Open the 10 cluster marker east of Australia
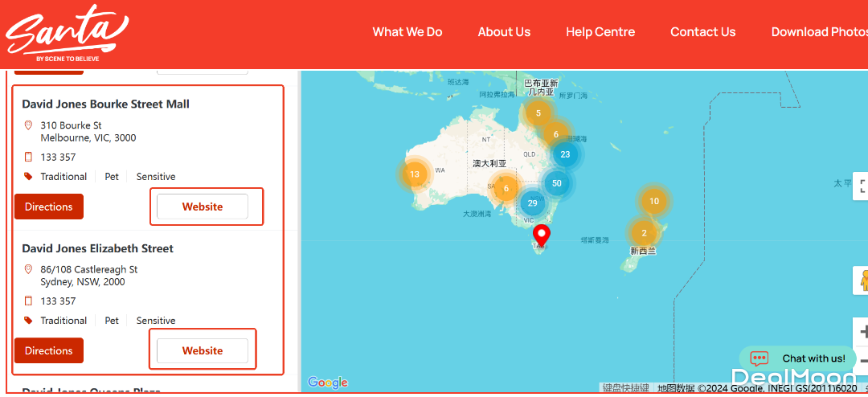 tap(654, 201)
